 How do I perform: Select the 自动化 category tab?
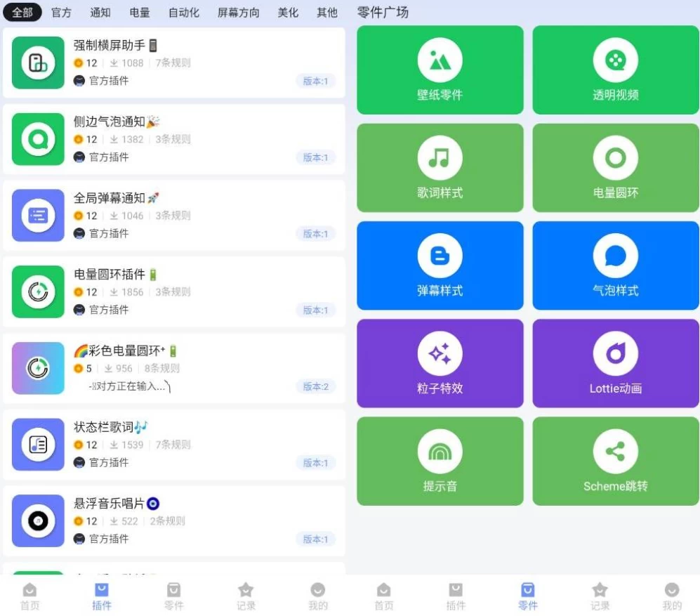[x=183, y=13]
